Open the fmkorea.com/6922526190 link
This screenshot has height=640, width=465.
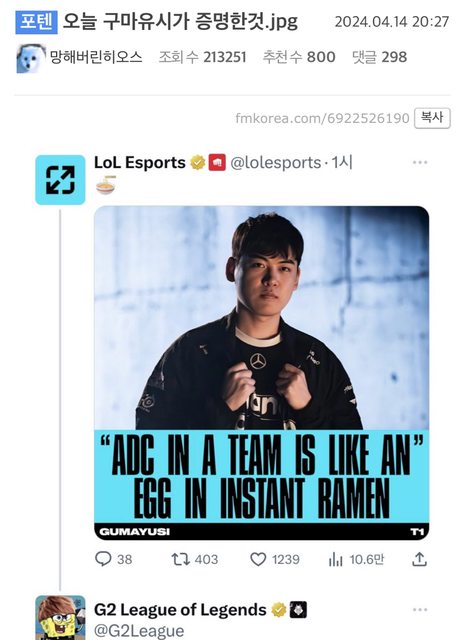[x=322, y=118]
